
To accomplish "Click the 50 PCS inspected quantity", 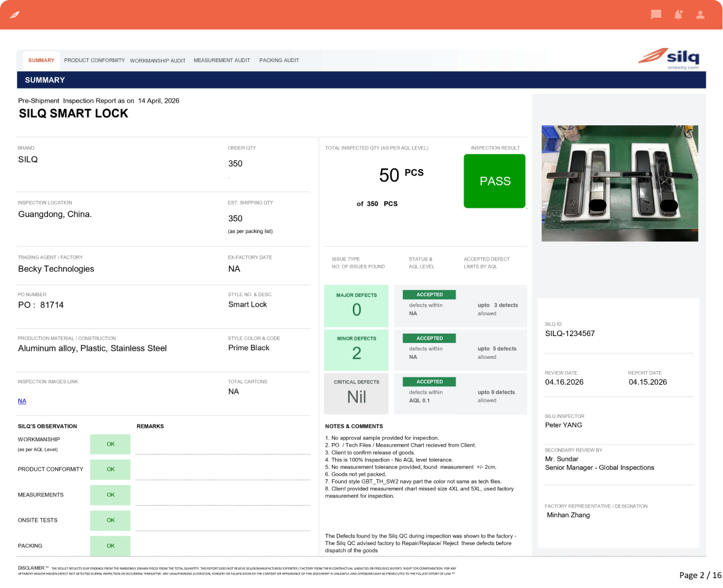I will point(401,175).
